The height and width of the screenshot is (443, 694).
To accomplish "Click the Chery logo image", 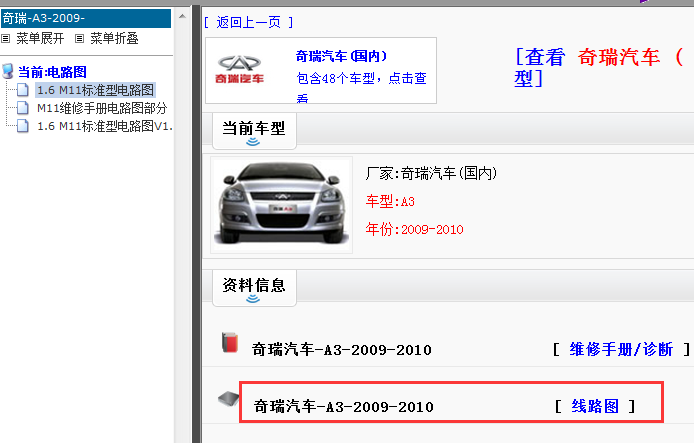I will coord(239,70).
